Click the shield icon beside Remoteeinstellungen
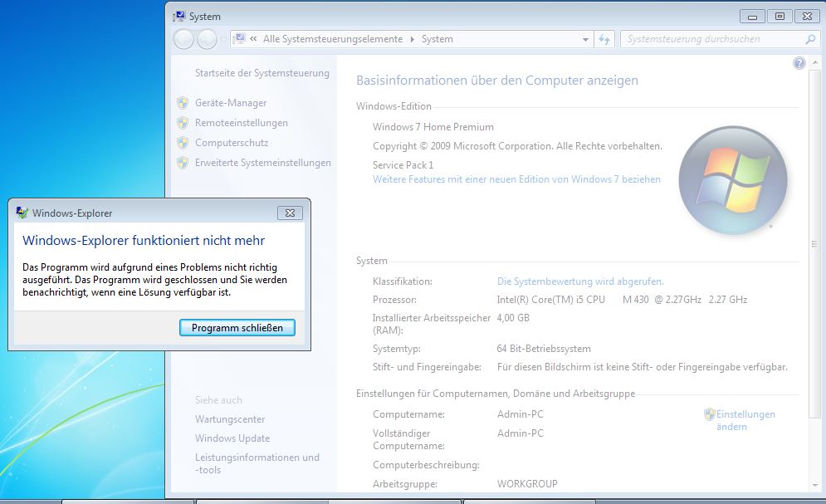Screen dimensions: 826x504 pos(183,123)
